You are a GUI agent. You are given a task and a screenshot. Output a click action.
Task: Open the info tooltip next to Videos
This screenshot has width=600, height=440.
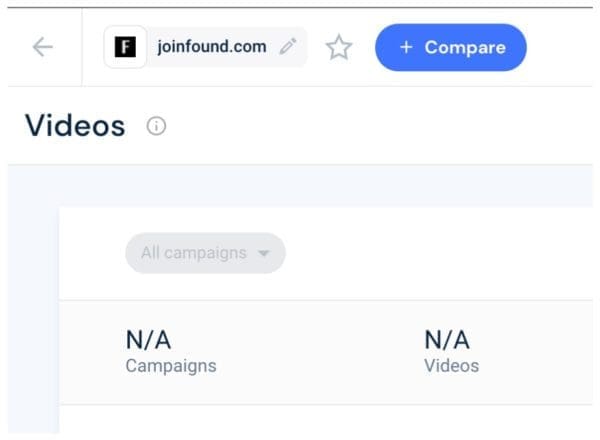click(x=156, y=126)
